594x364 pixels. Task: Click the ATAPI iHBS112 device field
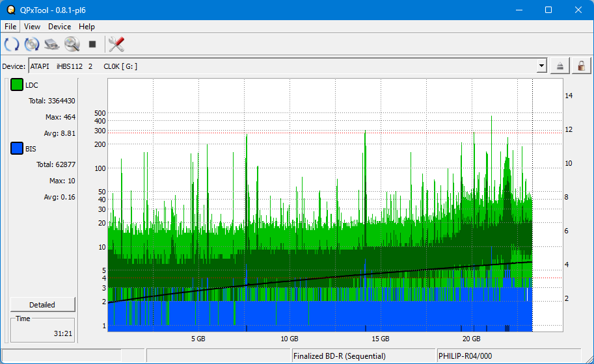280,66
